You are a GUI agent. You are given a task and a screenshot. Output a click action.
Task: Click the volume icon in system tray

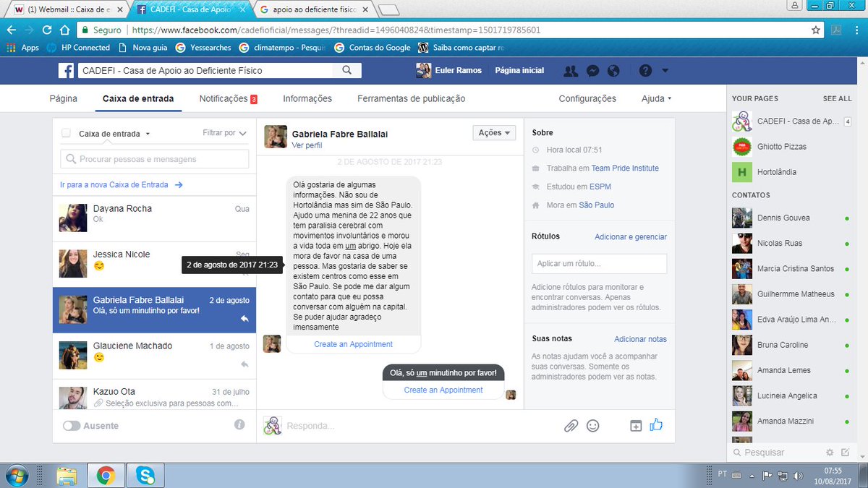(x=798, y=475)
